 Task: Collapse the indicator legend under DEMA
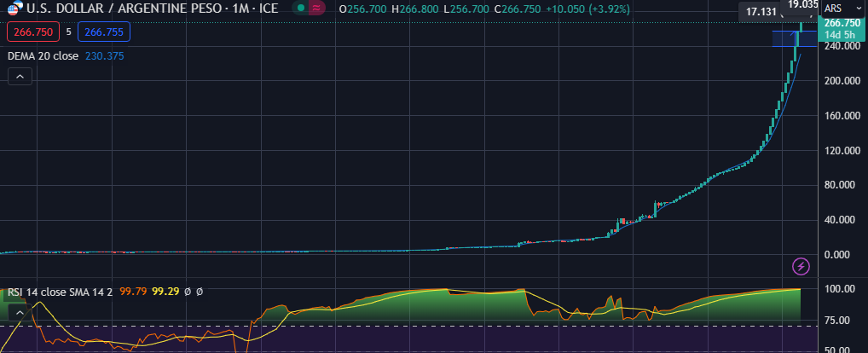pos(20,77)
